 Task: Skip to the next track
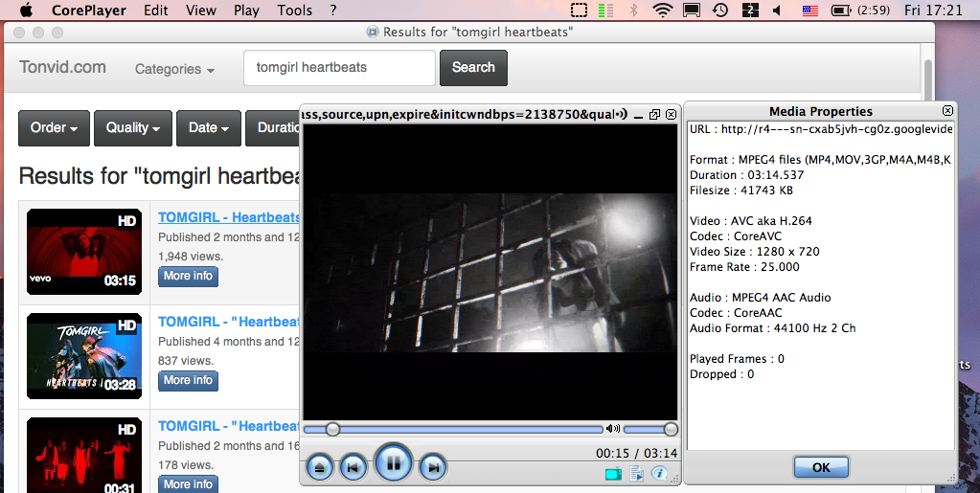tap(433, 467)
